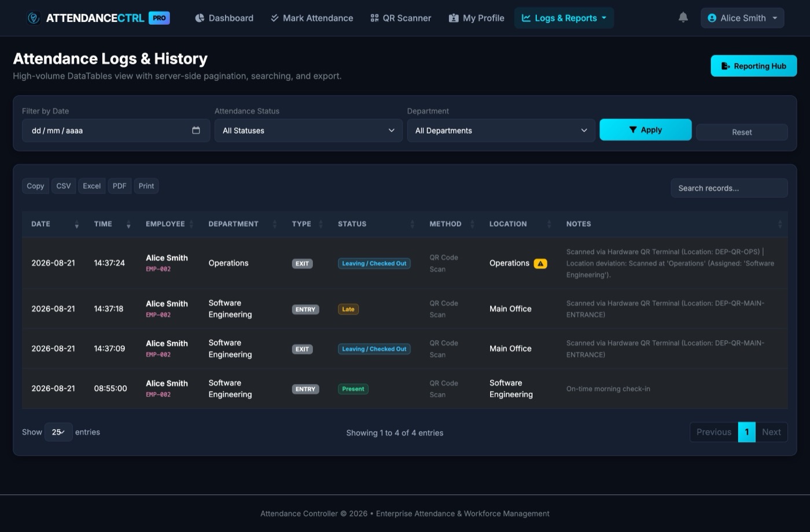Go to the Previous page
The width and height of the screenshot is (810, 532).
tap(714, 432)
